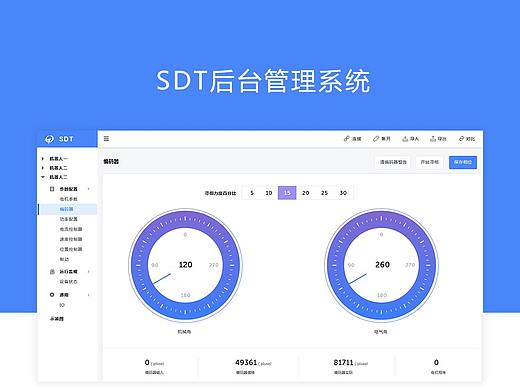Click the left dial gauge showing 120
The image size is (520, 390).
(x=185, y=265)
